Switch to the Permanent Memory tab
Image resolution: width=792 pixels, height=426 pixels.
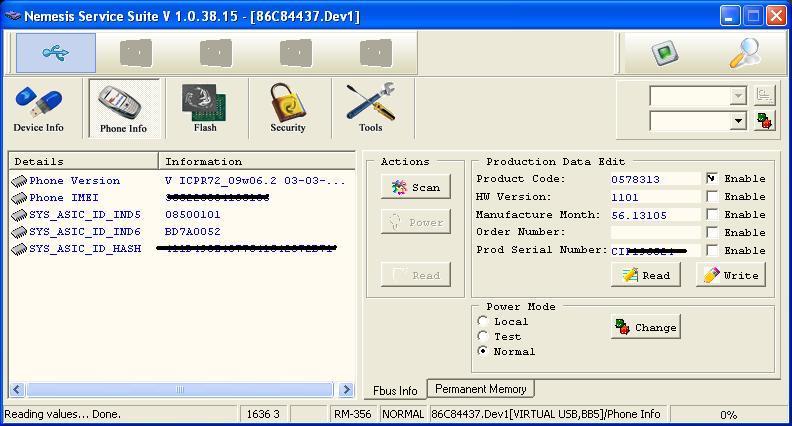tap(481, 389)
